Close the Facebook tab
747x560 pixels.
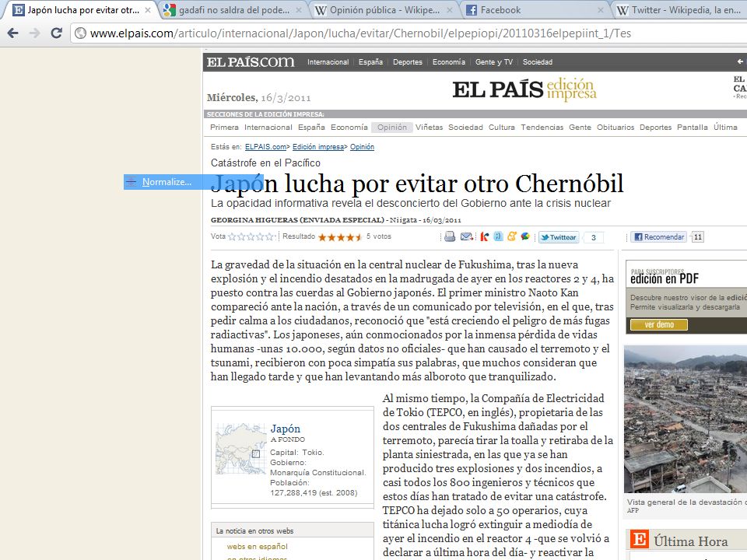coord(601,10)
